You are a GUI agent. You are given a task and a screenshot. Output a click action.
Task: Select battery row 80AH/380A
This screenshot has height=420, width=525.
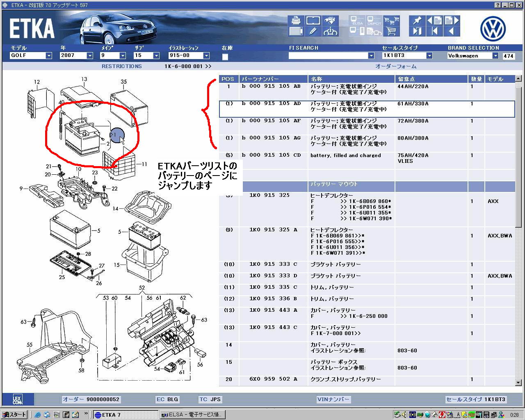[367, 144]
